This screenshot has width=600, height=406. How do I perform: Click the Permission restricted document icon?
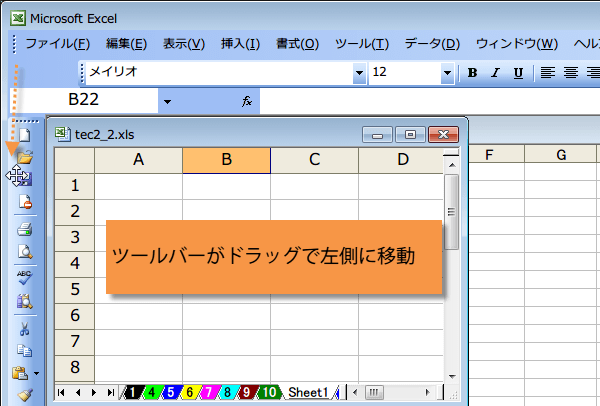[25, 202]
